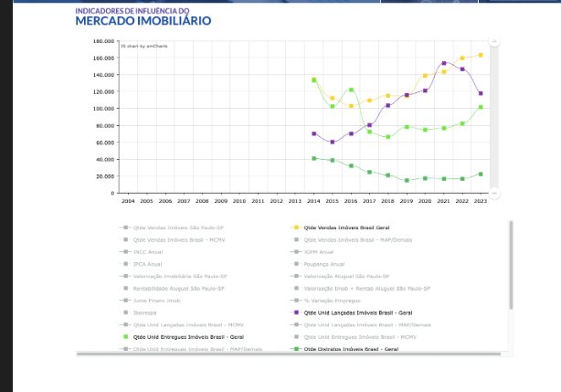The width and height of the screenshot is (561, 392).
Task: Select the light green 2016 data point
Action: point(352,90)
